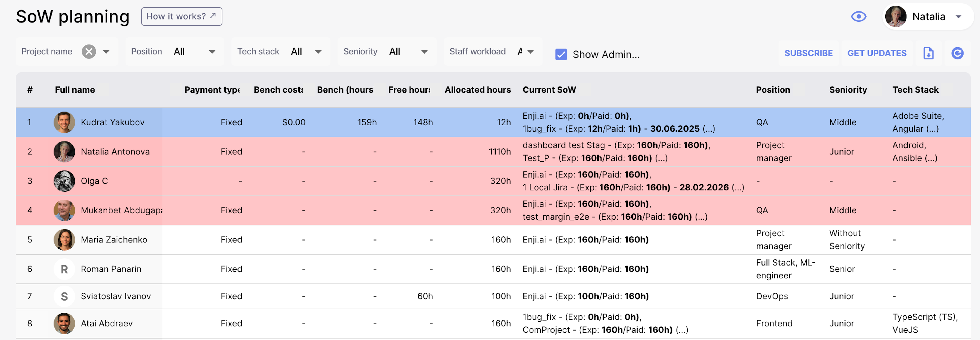Click the $0.00 bench cost cell
This screenshot has height=340, width=980.
pyautogui.click(x=294, y=122)
